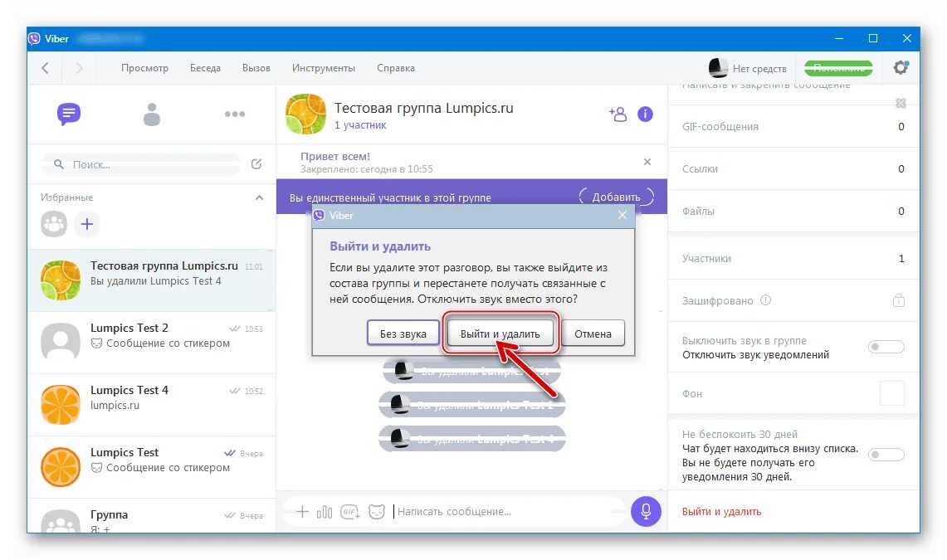Click the Фон color swatch
Viewport: 947px width, 560px height.
(x=892, y=393)
